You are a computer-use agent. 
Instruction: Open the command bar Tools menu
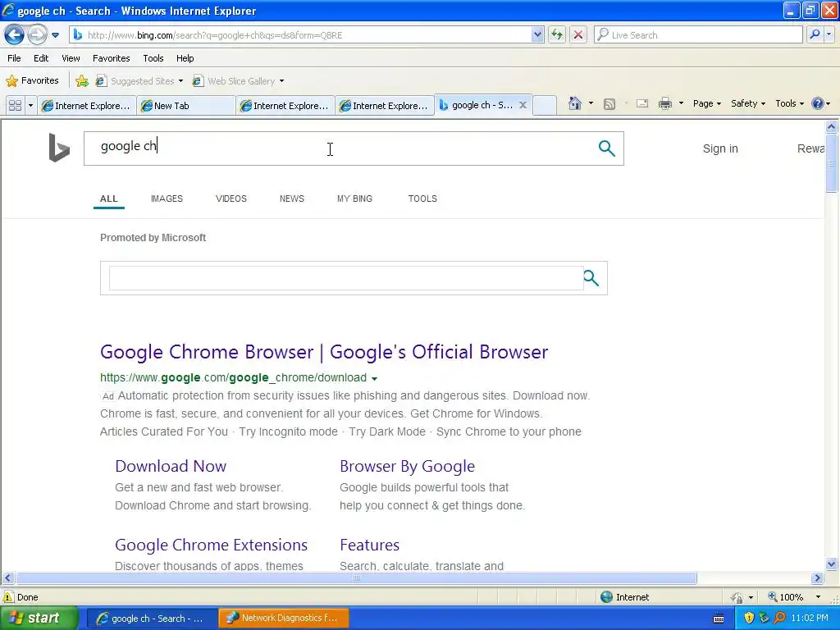(x=789, y=103)
